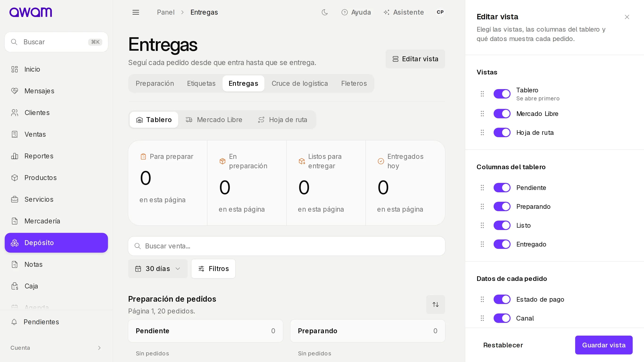Click the Depósito sidebar icon

click(15, 243)
